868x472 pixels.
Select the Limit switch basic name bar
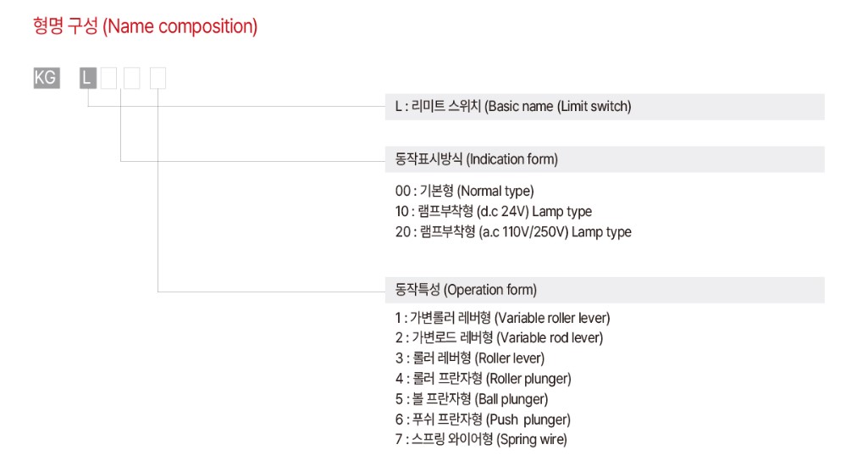click(605, 107)
